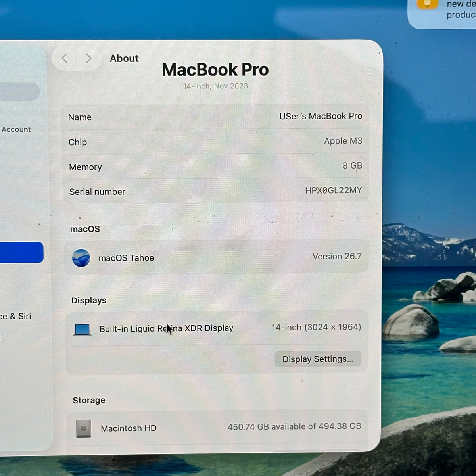Open the '& Siri' sidebar item

[15, 316]
